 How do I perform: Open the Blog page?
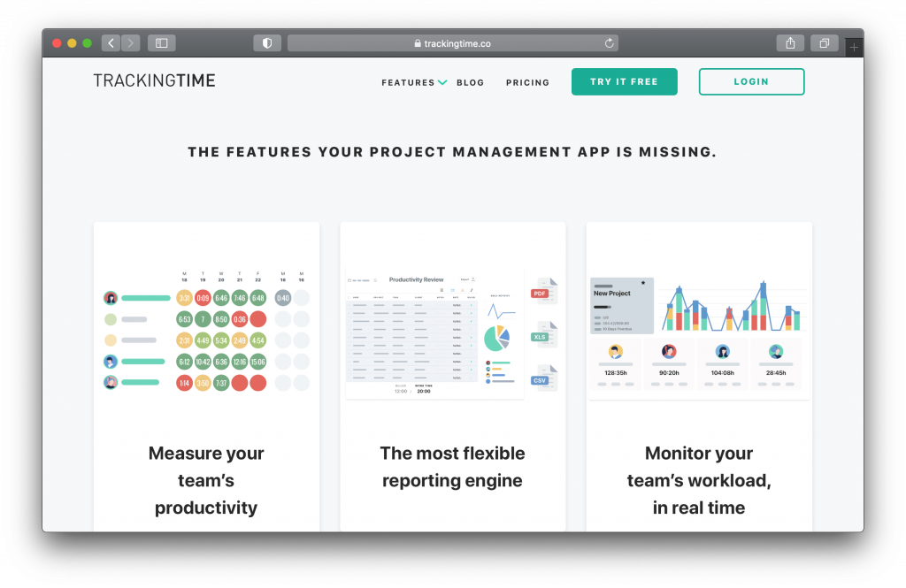pos(471,82)
